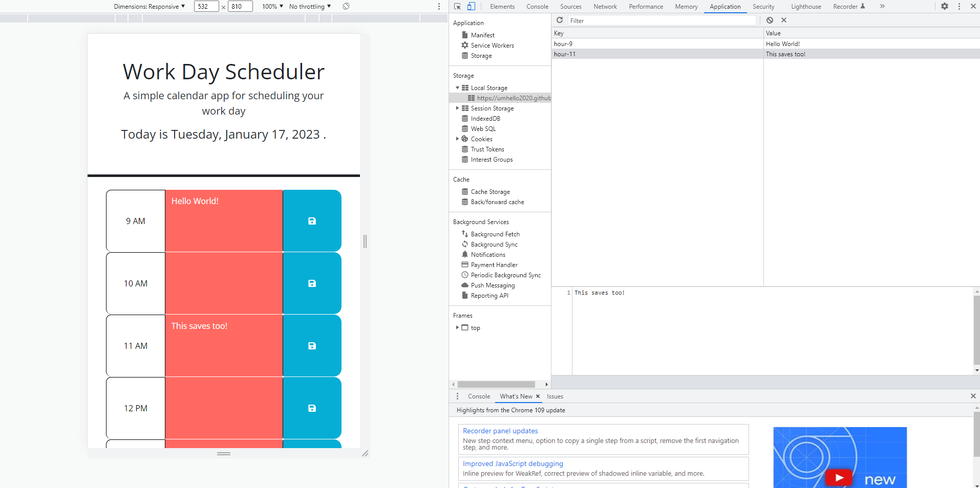Open DevTools customize menu (three dots)
980x488 pixels.
959,6
